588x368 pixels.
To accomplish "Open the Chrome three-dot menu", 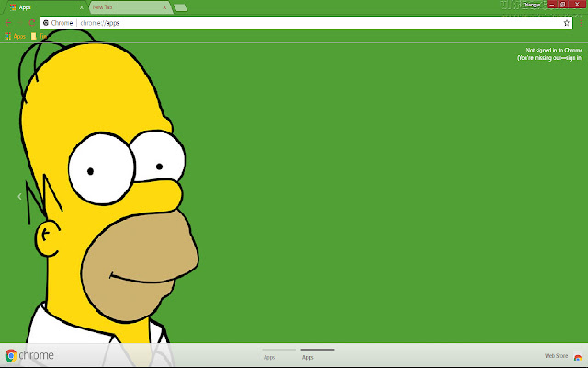I will coord(581,23).
